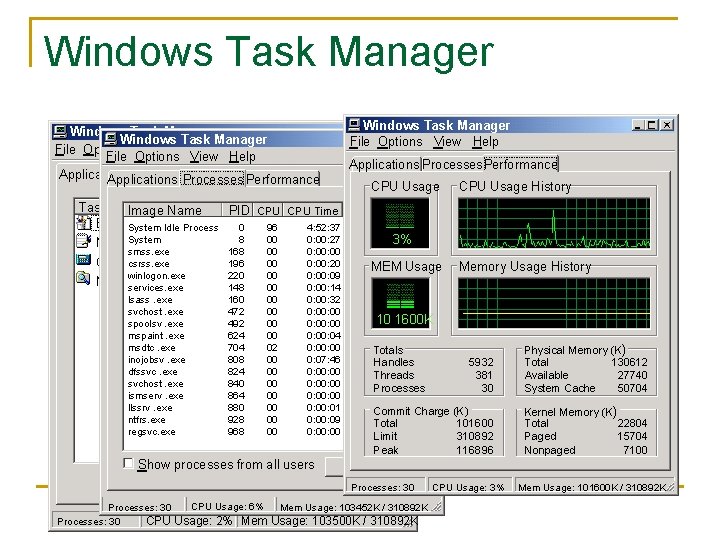Click Physical Memory Total 130612

629,362
